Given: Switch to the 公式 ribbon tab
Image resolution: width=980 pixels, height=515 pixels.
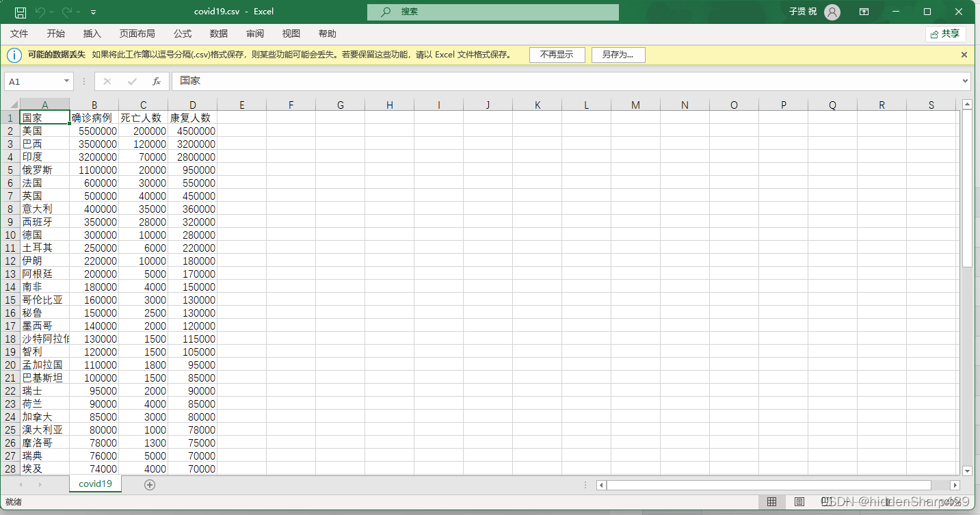Looking at the screenshot, I should click(x=183, y=34).
